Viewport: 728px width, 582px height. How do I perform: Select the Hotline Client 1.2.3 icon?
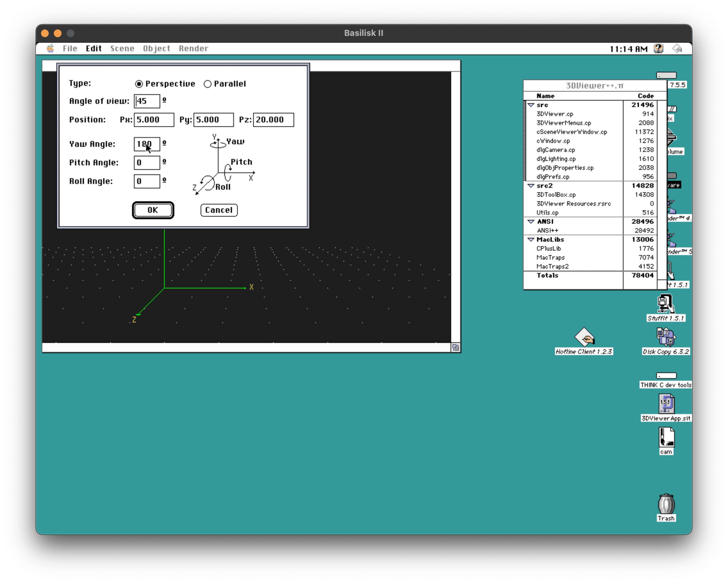584,341
